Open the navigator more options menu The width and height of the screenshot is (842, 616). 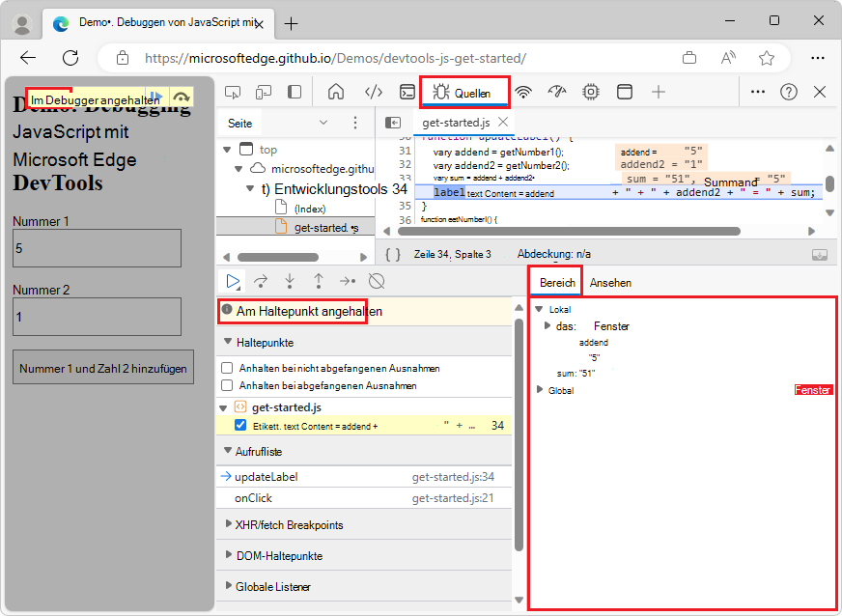(355, 123)
